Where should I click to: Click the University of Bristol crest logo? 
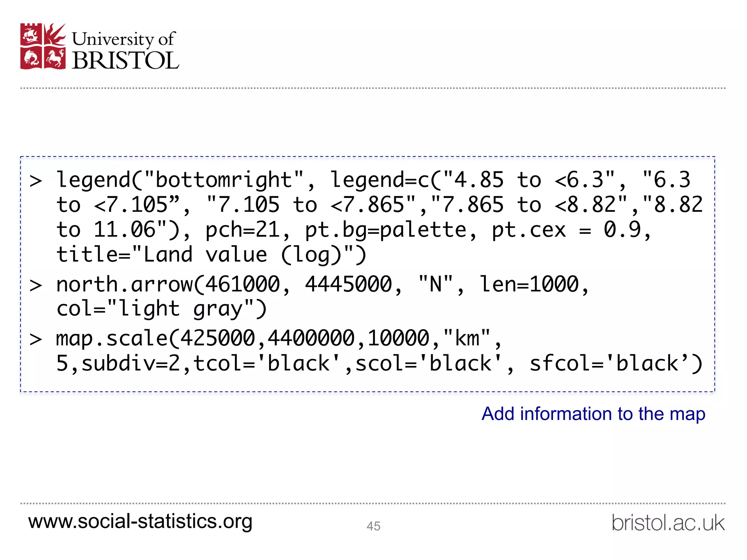43,46
